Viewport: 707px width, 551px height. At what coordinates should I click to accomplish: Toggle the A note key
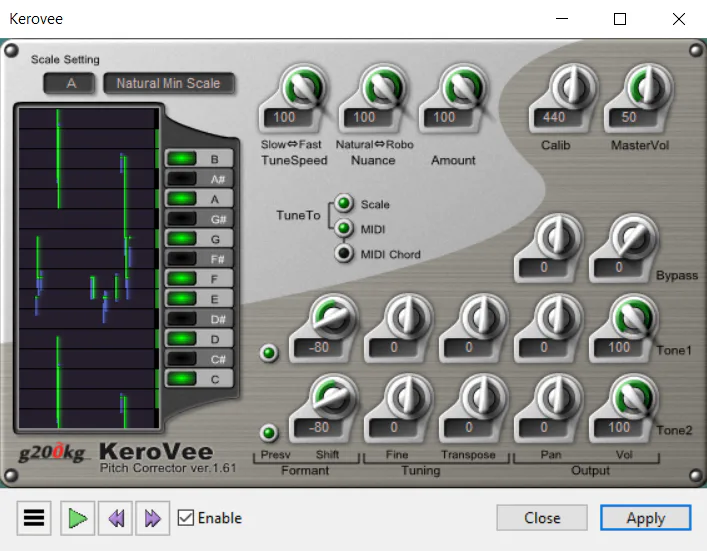point(199,199)
